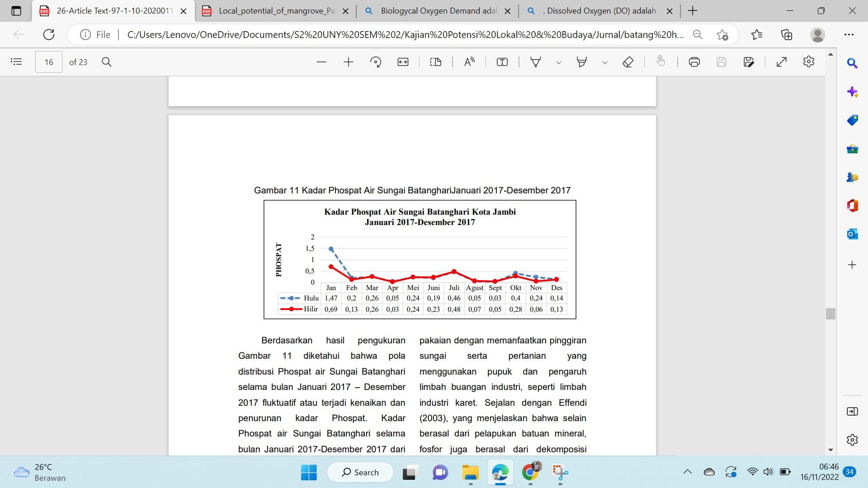Open sidebar settings gear

tap(852, 440)
